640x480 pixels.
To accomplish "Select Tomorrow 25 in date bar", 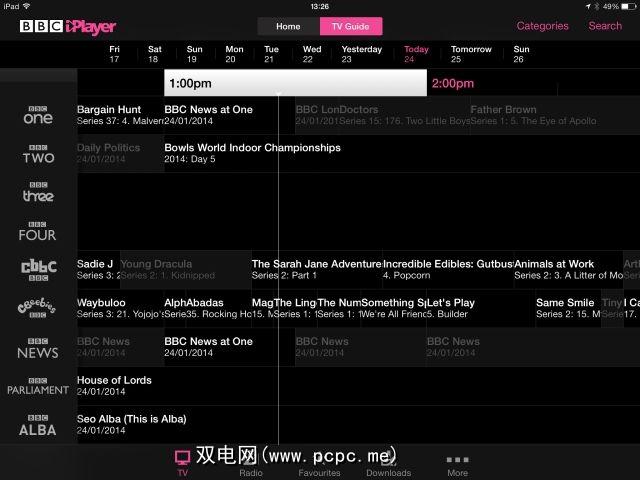I will 471,54.
